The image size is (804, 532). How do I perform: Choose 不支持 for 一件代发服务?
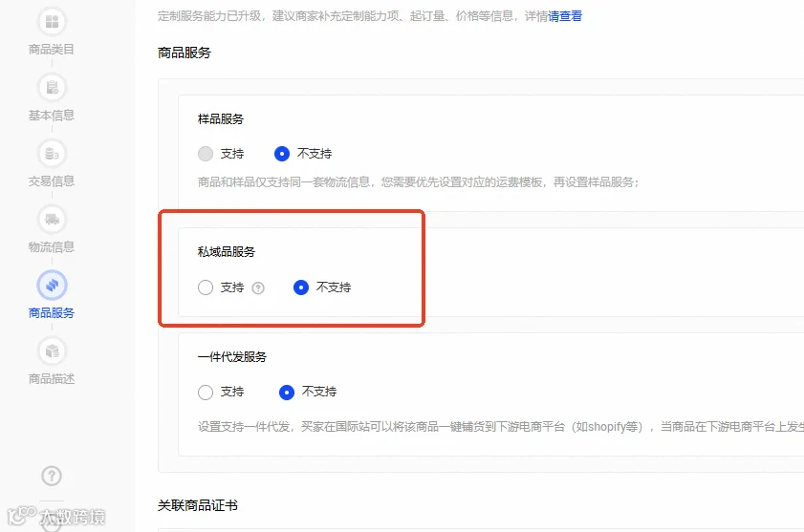click(287, 393)
